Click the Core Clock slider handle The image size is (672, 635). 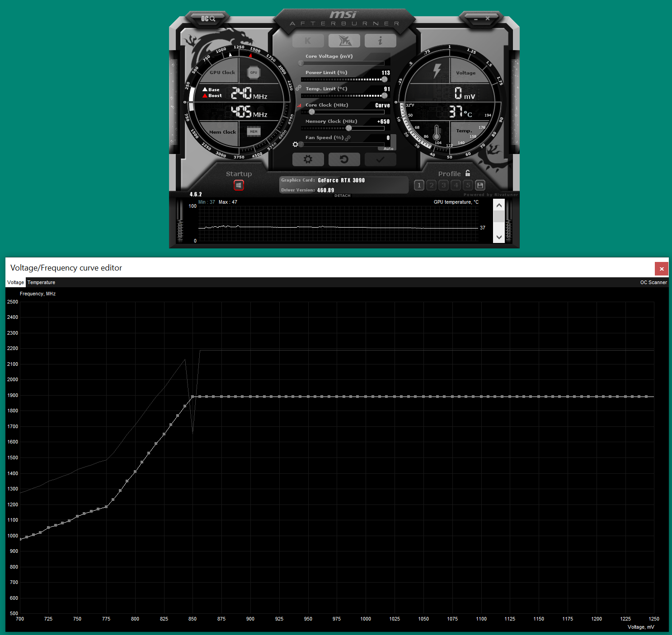coord(311,112)
